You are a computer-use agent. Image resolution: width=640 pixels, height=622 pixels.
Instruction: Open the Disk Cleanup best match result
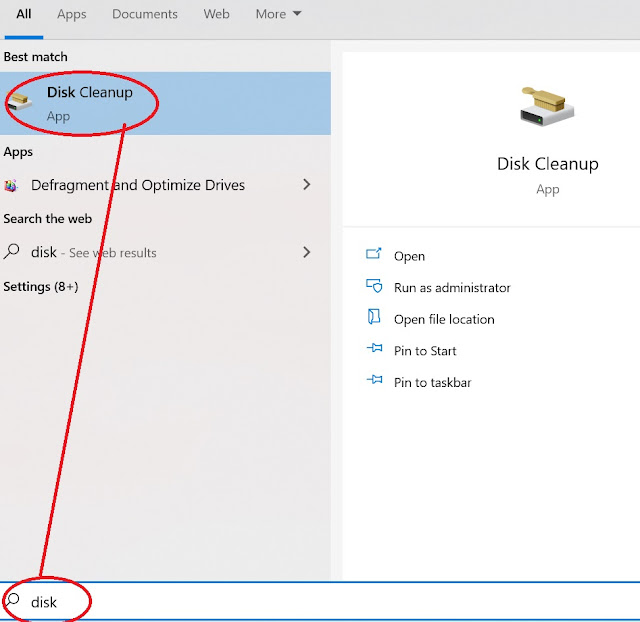pos(165,104)
